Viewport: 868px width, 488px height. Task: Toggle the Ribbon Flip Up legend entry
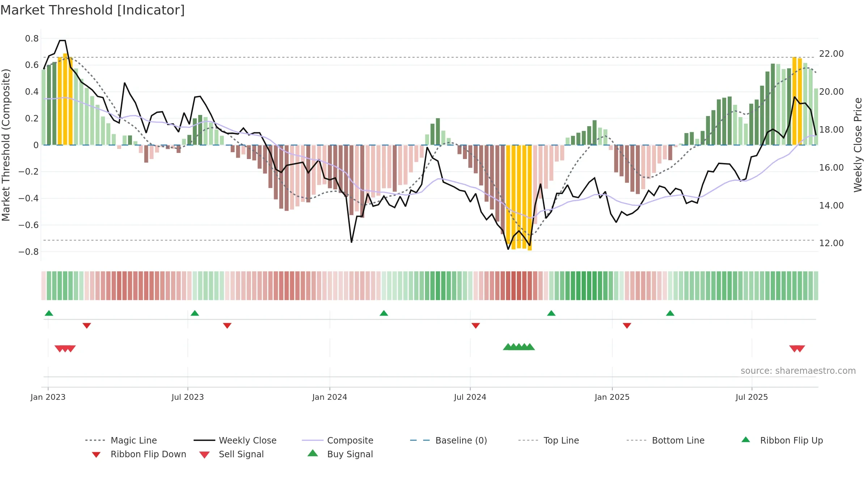pyautogui.click(x=782, y=440)
